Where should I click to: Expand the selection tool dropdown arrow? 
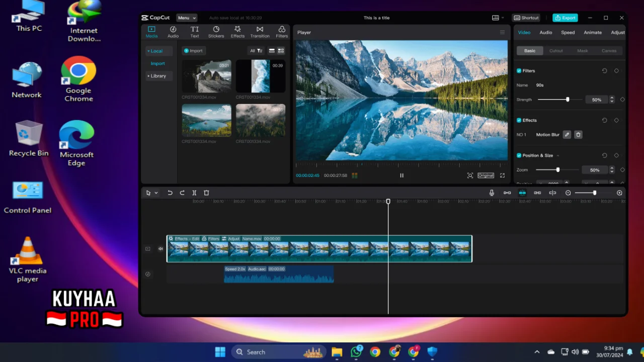coord(156,193)
